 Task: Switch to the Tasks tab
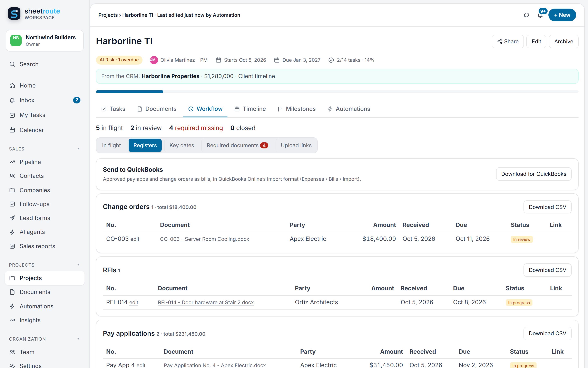click(113, 109)
